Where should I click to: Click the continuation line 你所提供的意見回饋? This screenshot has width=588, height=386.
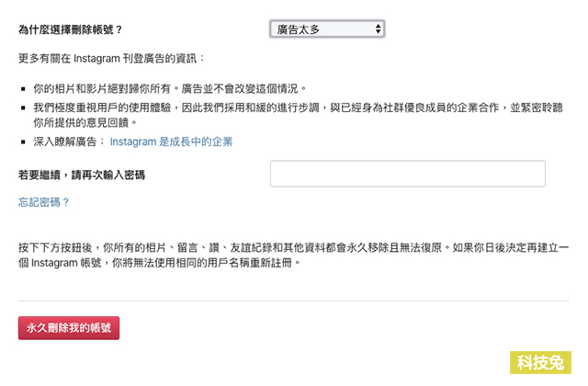(85, 122)
